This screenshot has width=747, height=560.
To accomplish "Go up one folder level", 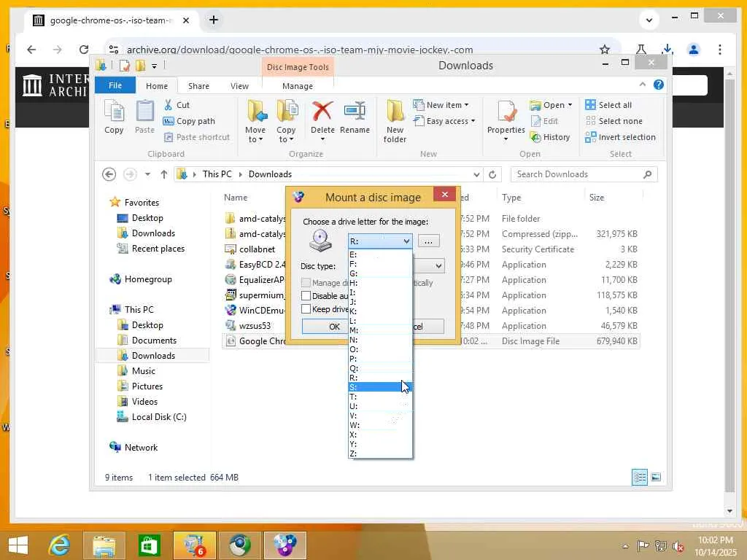I will pos(164,174).
